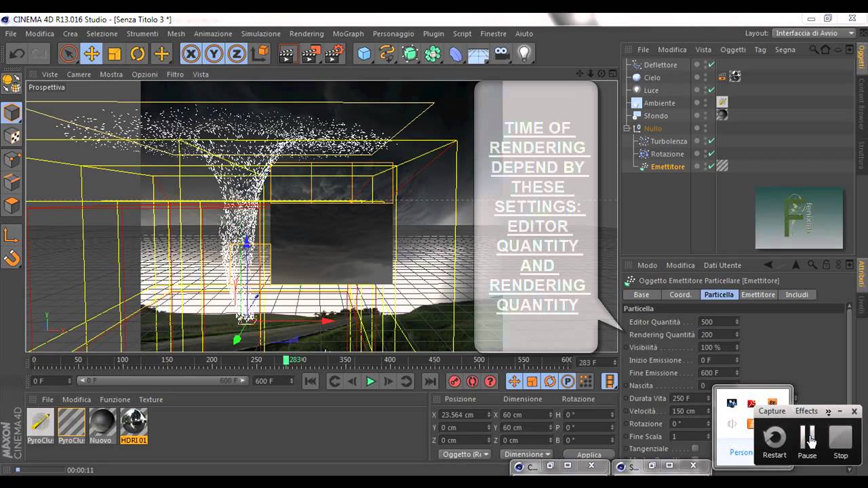Add a Light object from toolbar

click(524, 54)
